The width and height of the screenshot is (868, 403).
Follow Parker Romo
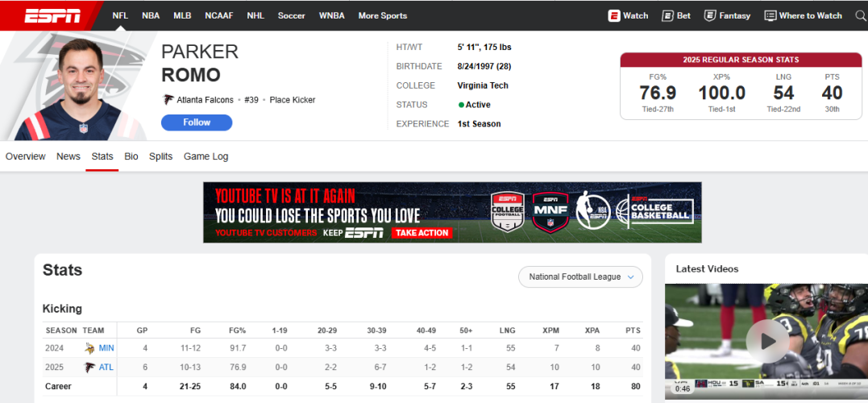[197, 123]
